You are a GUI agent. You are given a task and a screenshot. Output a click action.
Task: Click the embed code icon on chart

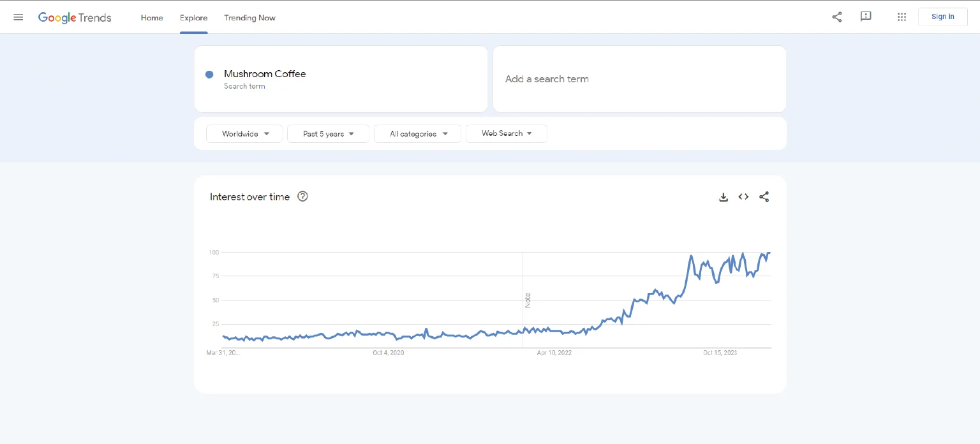(743, 197)
